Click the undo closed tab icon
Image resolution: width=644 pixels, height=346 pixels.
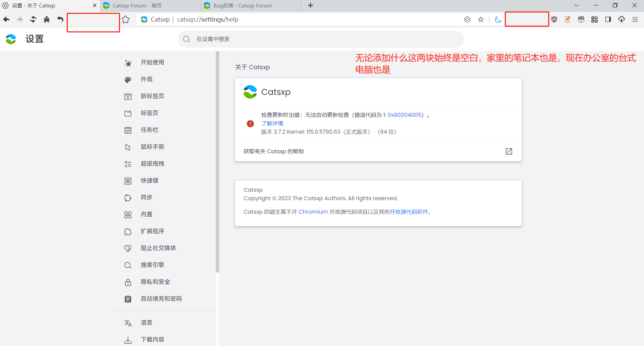pos(60,20)
